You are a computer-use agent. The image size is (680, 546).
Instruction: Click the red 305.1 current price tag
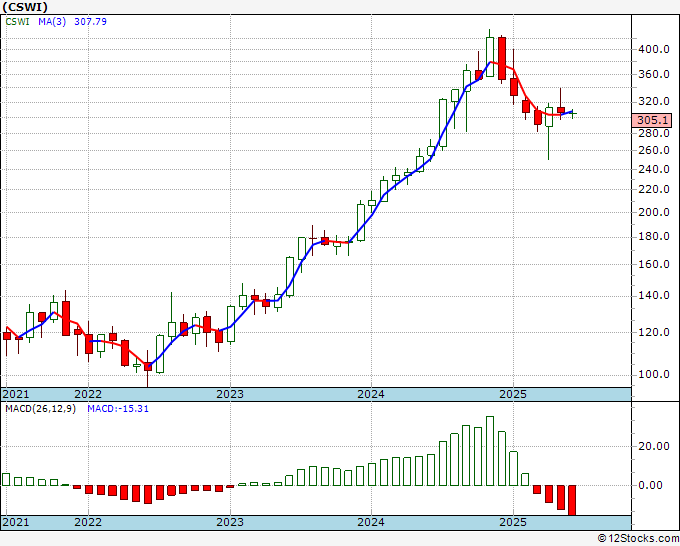650,121
